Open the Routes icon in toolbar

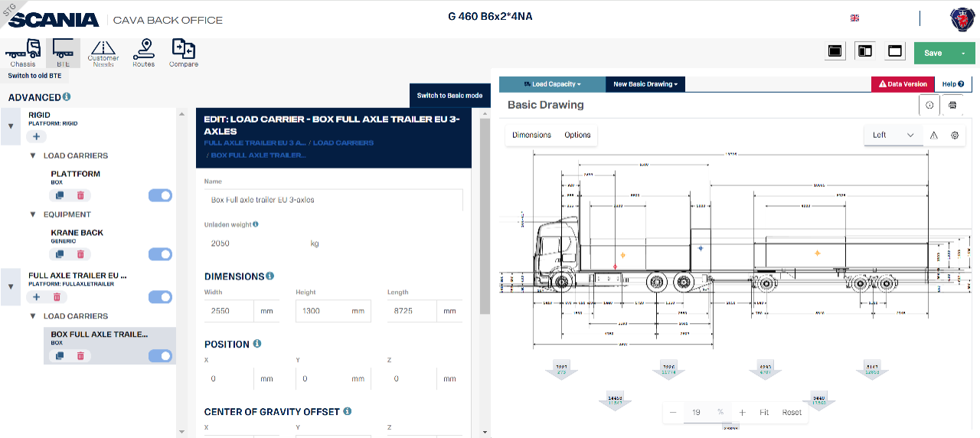143,52
